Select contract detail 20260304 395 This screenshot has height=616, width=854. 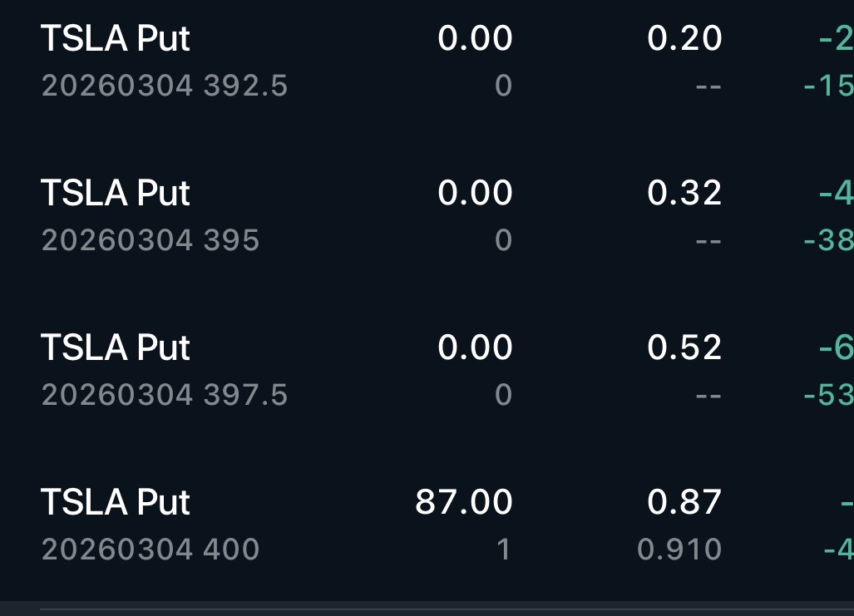point(151,240)
